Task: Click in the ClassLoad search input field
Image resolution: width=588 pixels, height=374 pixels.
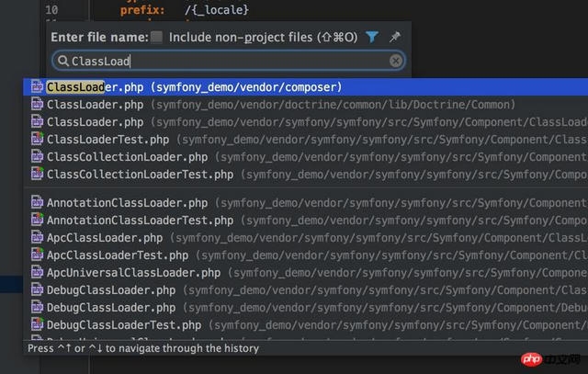Action: [x=230, y=62]
